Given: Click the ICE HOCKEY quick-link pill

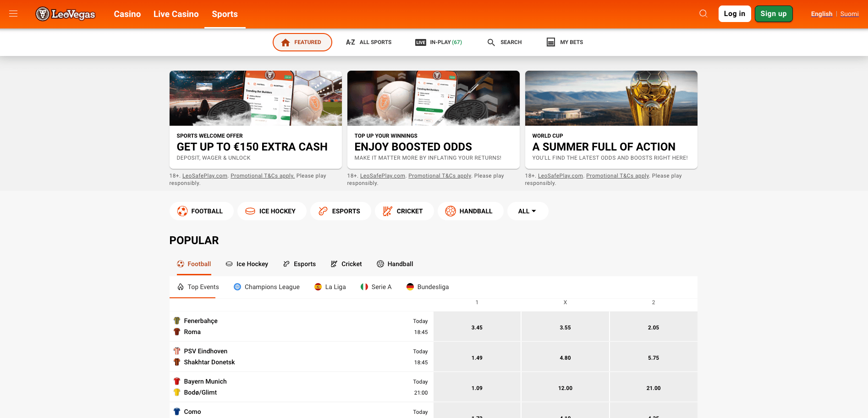Looking at the screenshot, I should [272, 211].
